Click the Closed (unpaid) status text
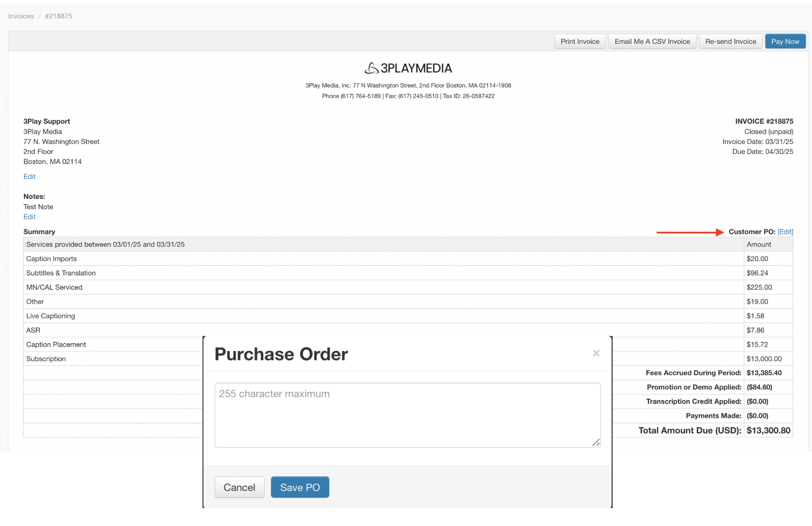Image resolution: width=812 pixels, height=526 pixels. (768, 131)
